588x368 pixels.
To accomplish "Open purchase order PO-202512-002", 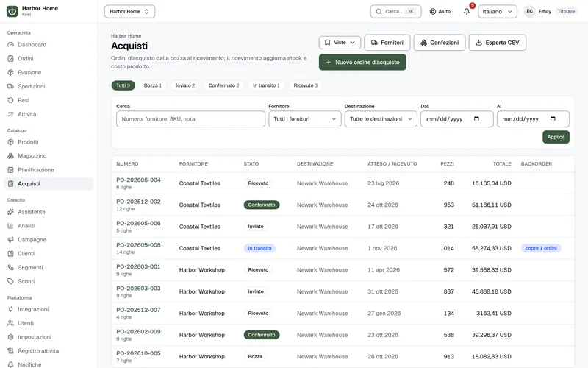I will tap(138, 202).
